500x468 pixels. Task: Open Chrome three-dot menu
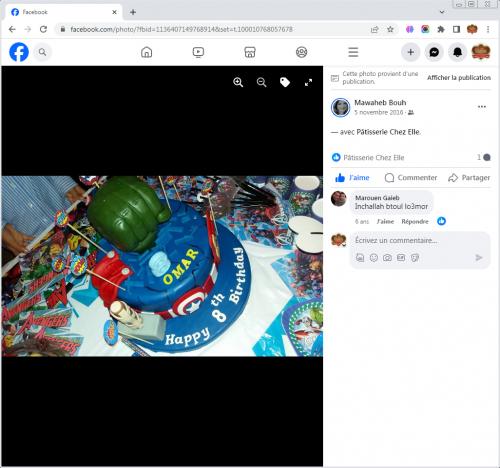click(488, 29)
